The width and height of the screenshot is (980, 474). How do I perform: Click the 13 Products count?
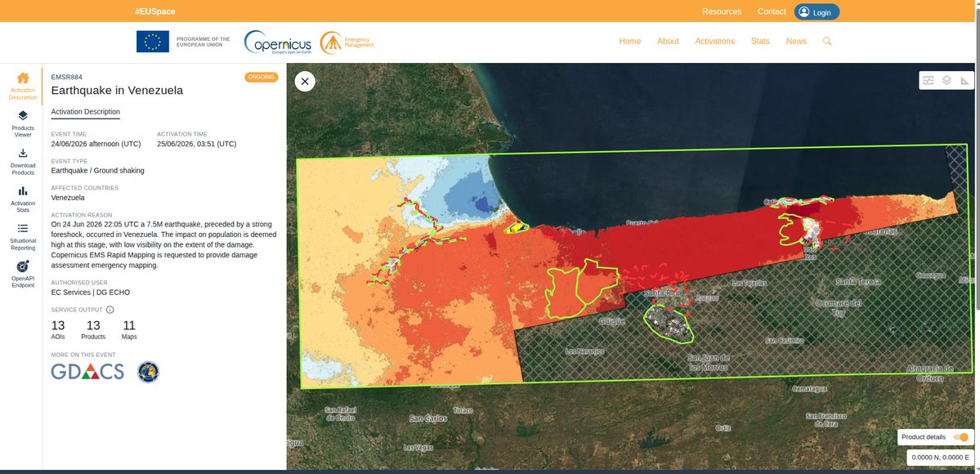tap(93, 329)
